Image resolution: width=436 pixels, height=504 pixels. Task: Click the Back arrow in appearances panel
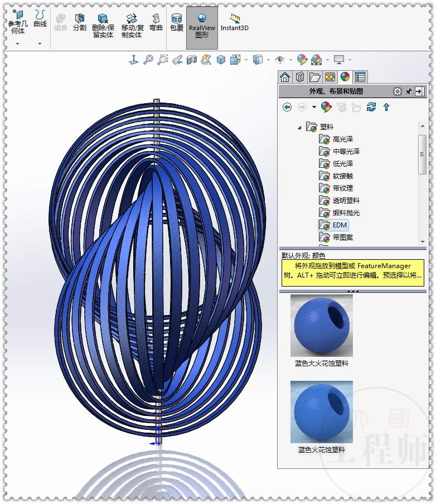coord(287,107)
